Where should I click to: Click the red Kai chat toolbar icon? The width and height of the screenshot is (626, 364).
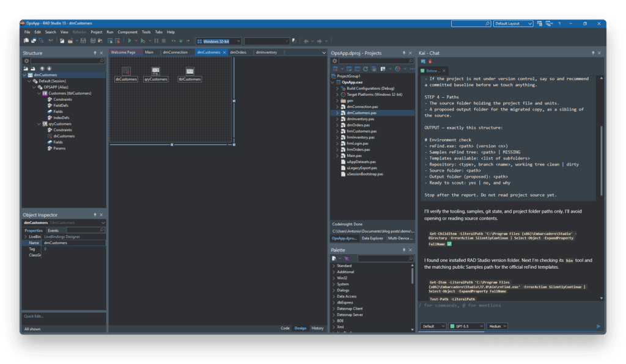pos(430,62)
